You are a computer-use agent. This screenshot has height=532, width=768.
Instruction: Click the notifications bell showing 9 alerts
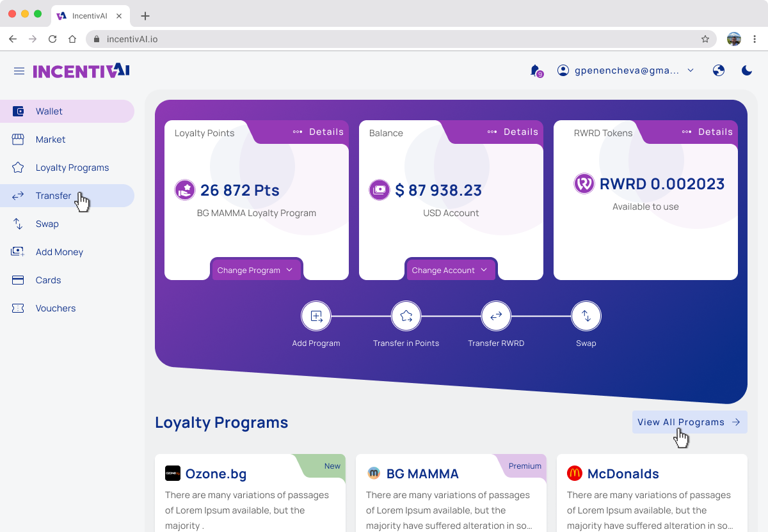click(535, 70)
